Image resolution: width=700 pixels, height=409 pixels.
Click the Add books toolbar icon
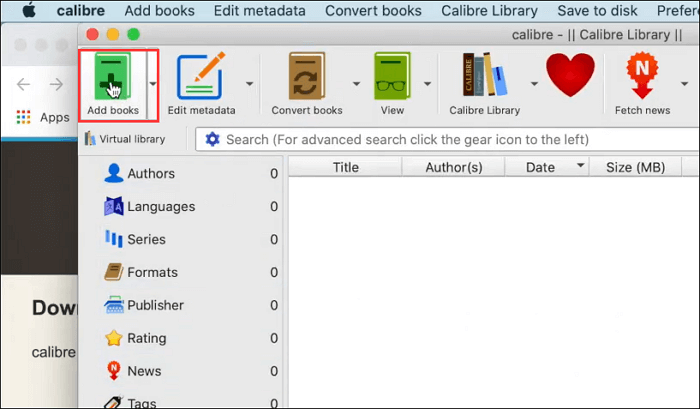pyautogui.click(x=112, y=76)
